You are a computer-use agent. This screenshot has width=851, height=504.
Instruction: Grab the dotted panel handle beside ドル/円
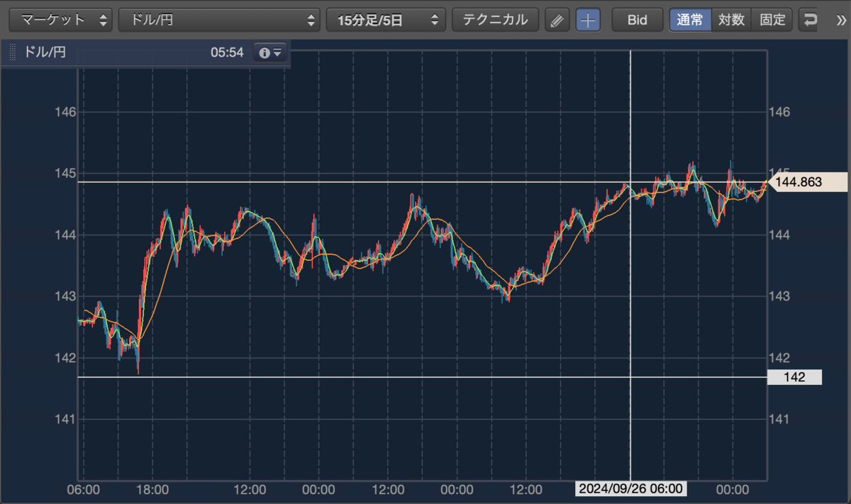12,52
